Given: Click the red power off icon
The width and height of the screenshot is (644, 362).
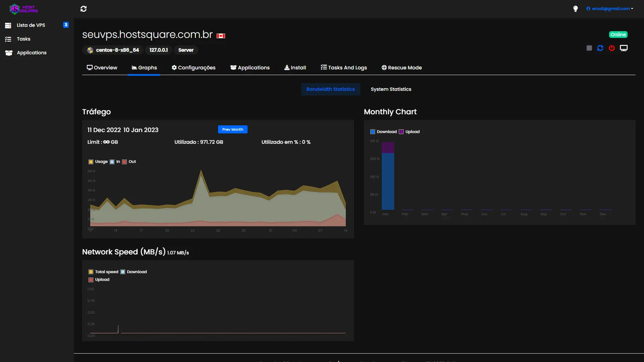Looking at the screenshot, I should pos(612,48).
